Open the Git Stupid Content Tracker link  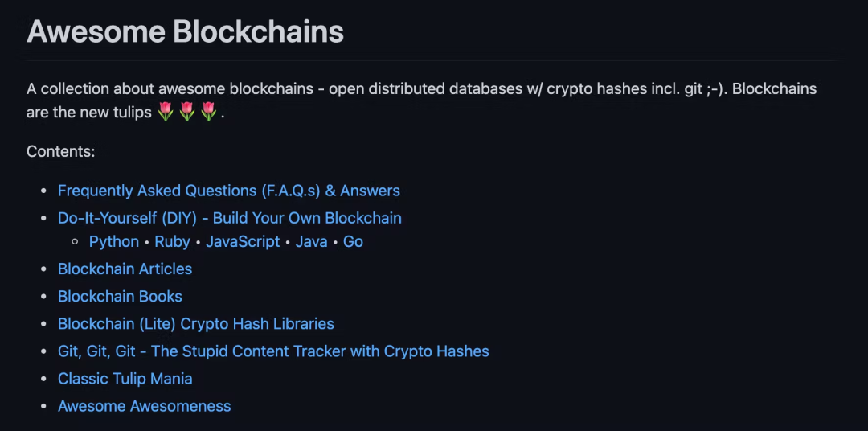[x=273, y=351]
